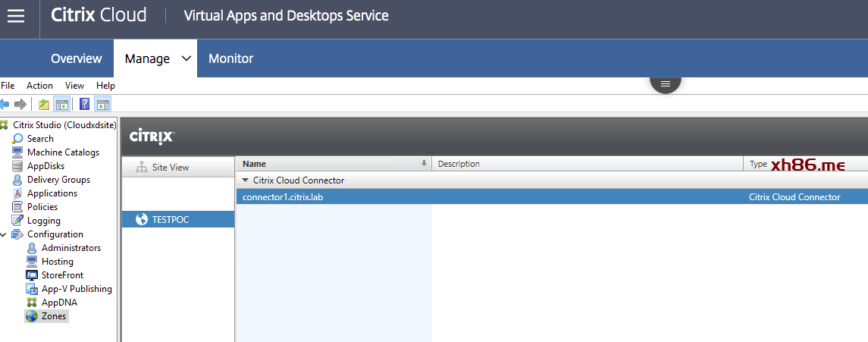Click the Citrix Studio root node icon

pyautogui.click(x=5, y=125)
